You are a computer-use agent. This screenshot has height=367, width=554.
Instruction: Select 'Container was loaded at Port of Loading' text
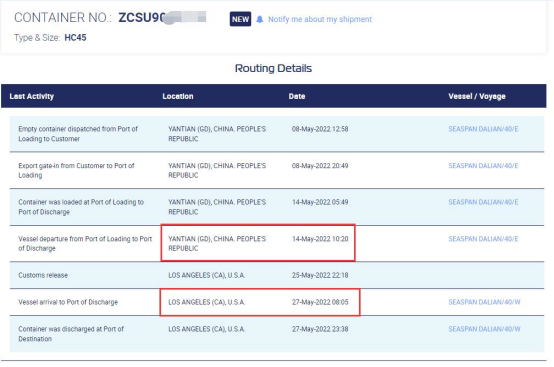tap(81, 207)
